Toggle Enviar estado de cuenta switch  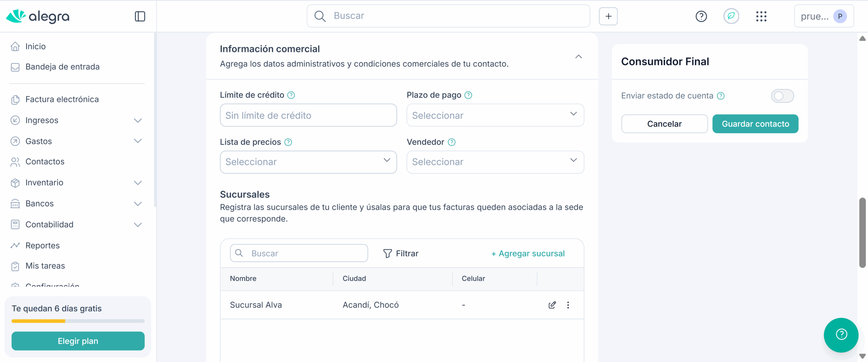tap(782, 96)
